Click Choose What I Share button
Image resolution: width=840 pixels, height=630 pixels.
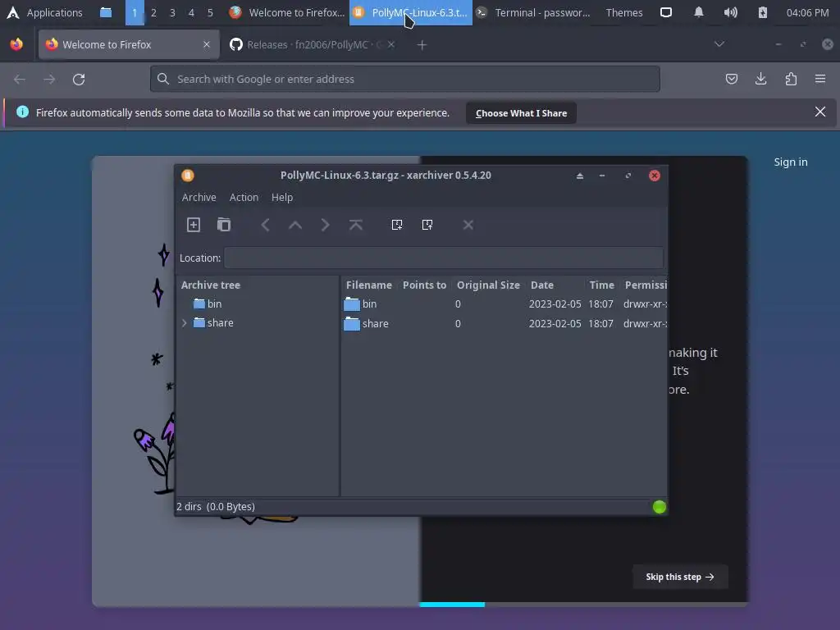click(x=521, y=113)
